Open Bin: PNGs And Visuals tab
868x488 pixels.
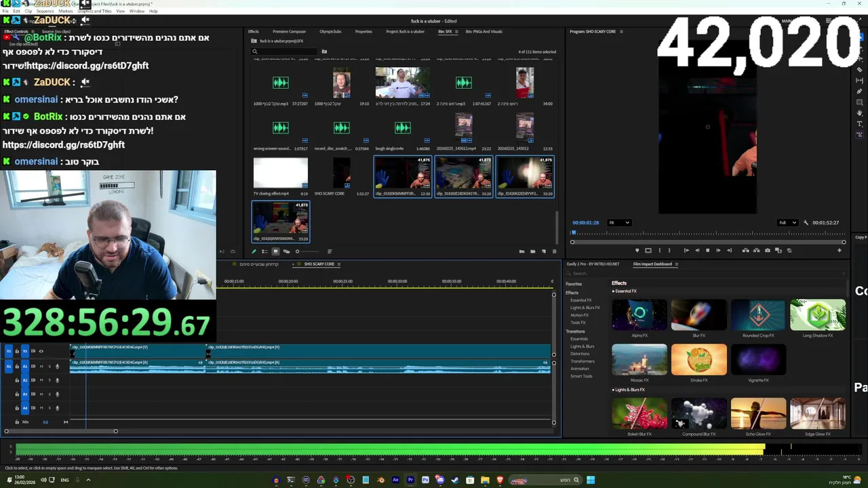click(484, 32)
